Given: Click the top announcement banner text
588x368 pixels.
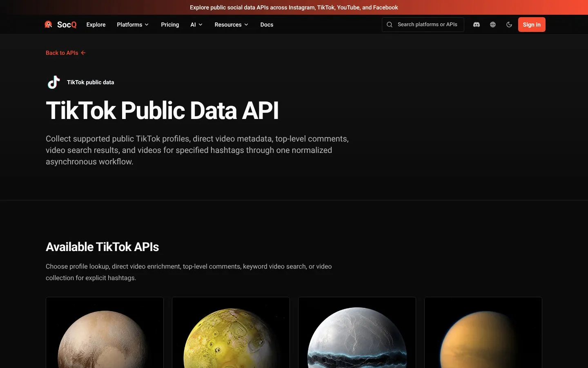Looking at the screenshot, I should click(294, 7).
